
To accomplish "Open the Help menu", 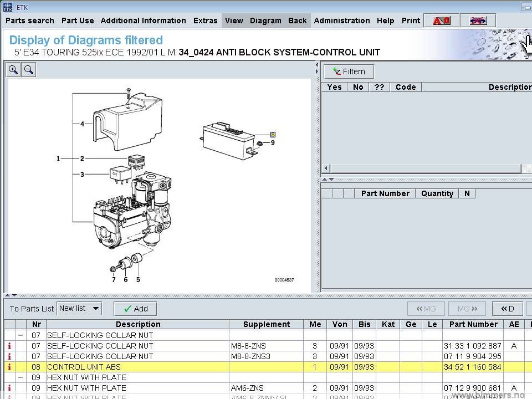I will 386,21.
